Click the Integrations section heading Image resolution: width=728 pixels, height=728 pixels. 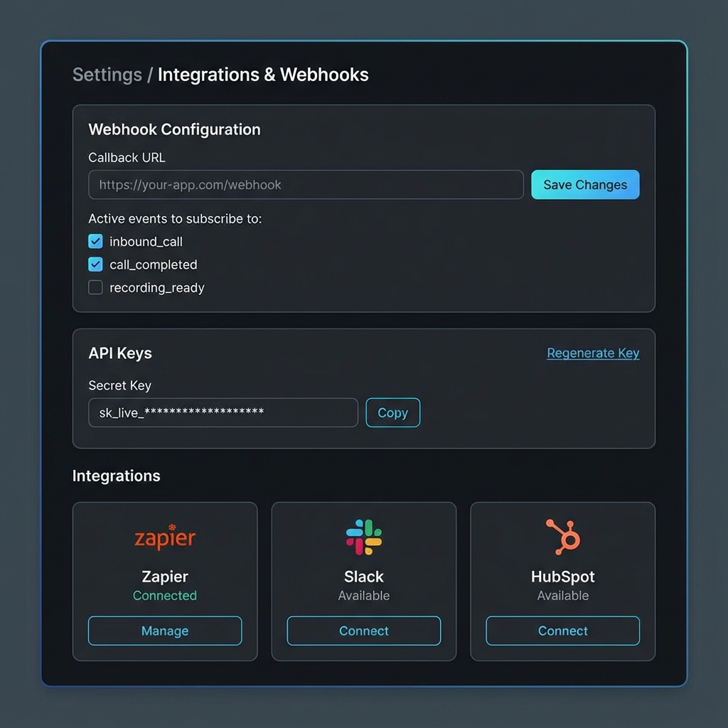(116, 476)
